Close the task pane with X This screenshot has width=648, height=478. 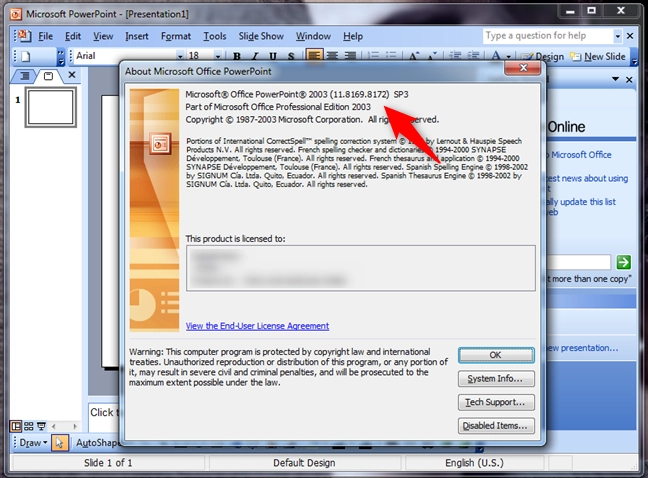coord(629,79)
